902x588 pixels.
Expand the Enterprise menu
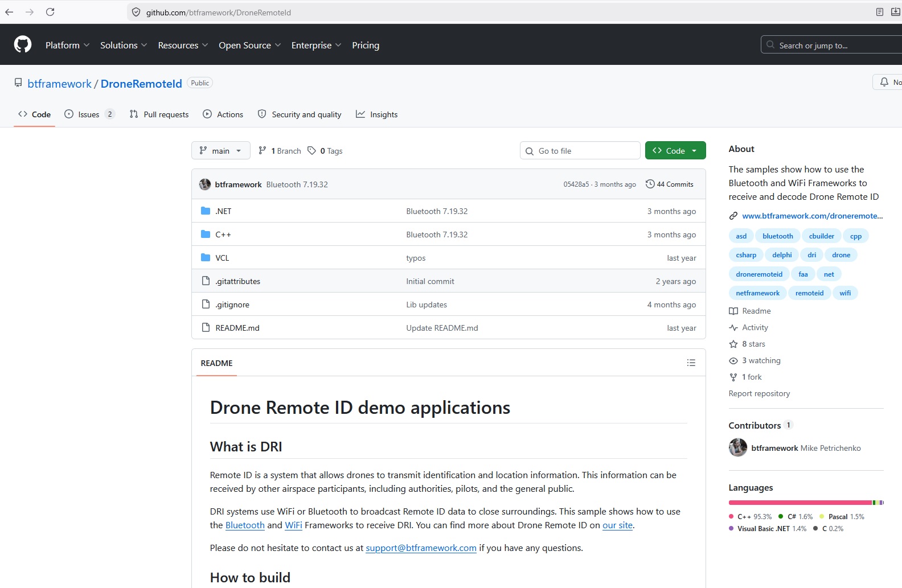[x=316, y=45]
